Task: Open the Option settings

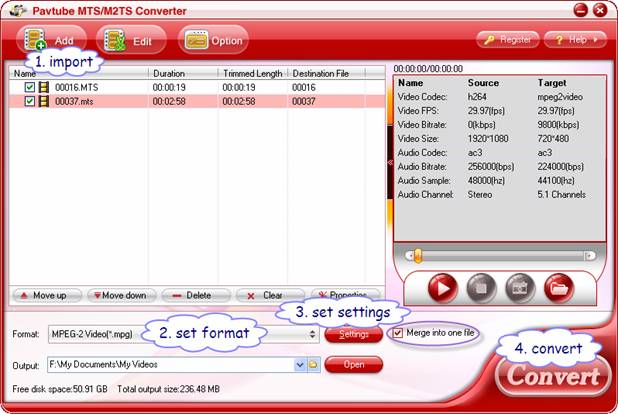Action: point(213,40)
